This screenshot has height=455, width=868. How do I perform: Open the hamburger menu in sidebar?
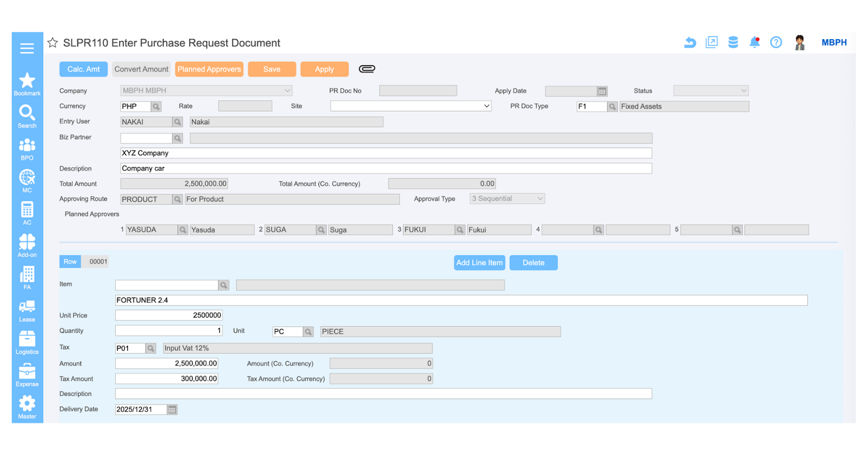point(27,48)
